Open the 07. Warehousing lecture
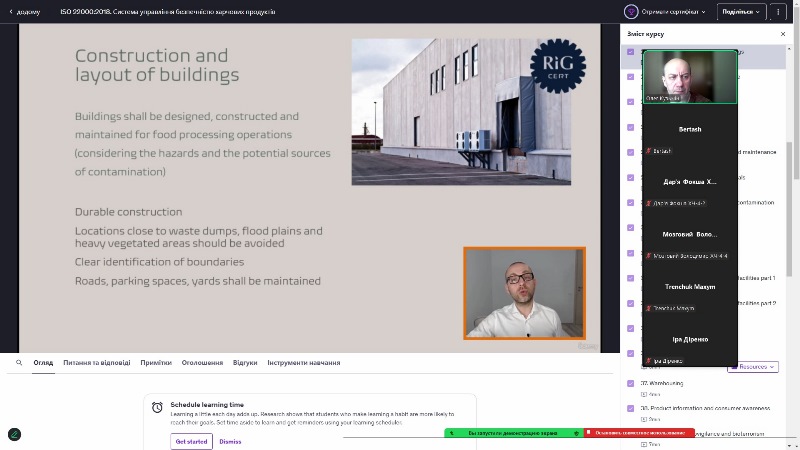This screenshot has width=800, height=450. click(x=662, y=383)
